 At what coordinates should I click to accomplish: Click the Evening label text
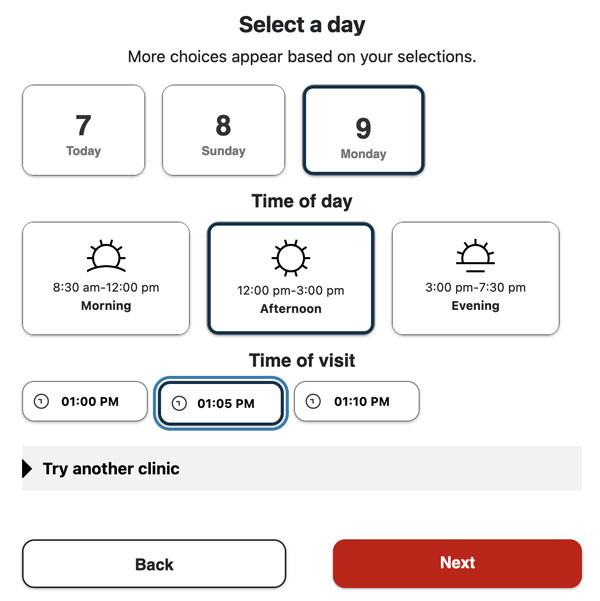coord(475,306)
